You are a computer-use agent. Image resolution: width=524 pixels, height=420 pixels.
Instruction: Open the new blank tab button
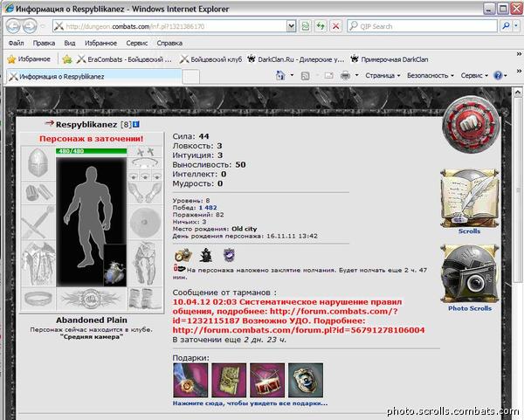191,77
